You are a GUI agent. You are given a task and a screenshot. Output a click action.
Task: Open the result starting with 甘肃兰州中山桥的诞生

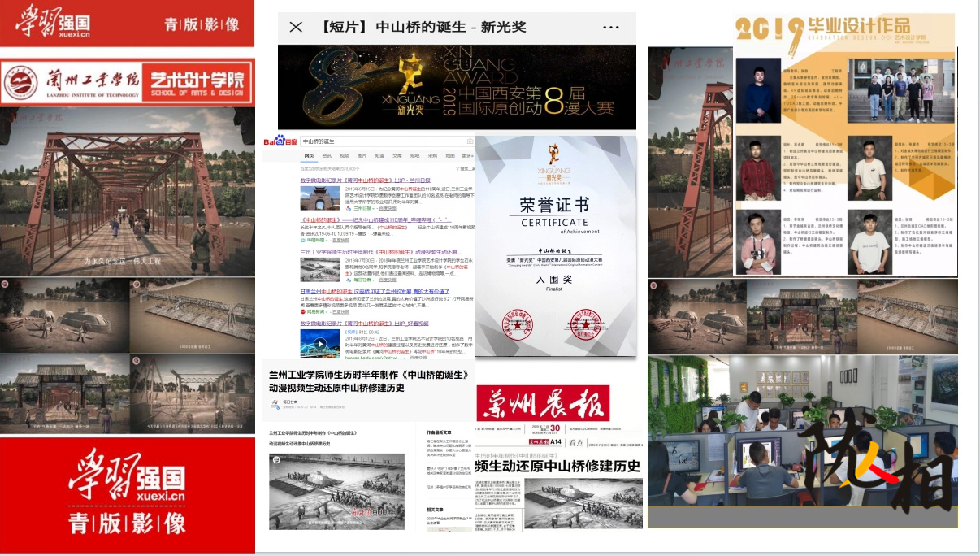[366, 290]
